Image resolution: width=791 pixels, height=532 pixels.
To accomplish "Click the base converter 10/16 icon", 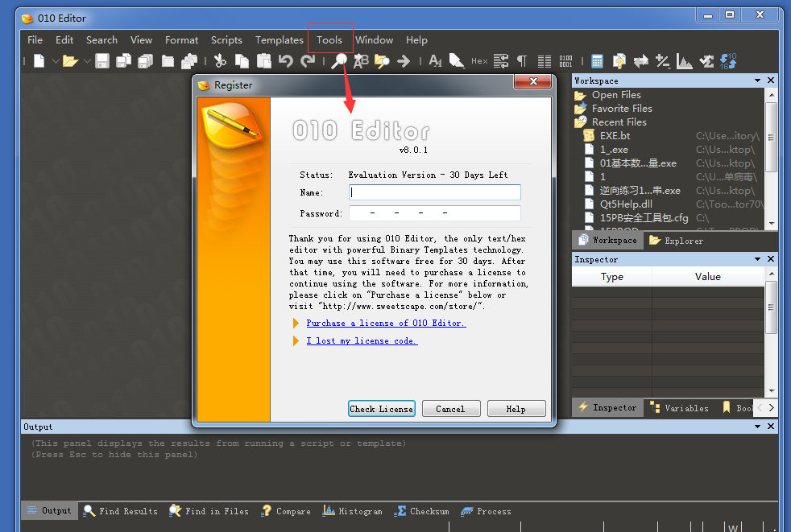I will (728, 61).
